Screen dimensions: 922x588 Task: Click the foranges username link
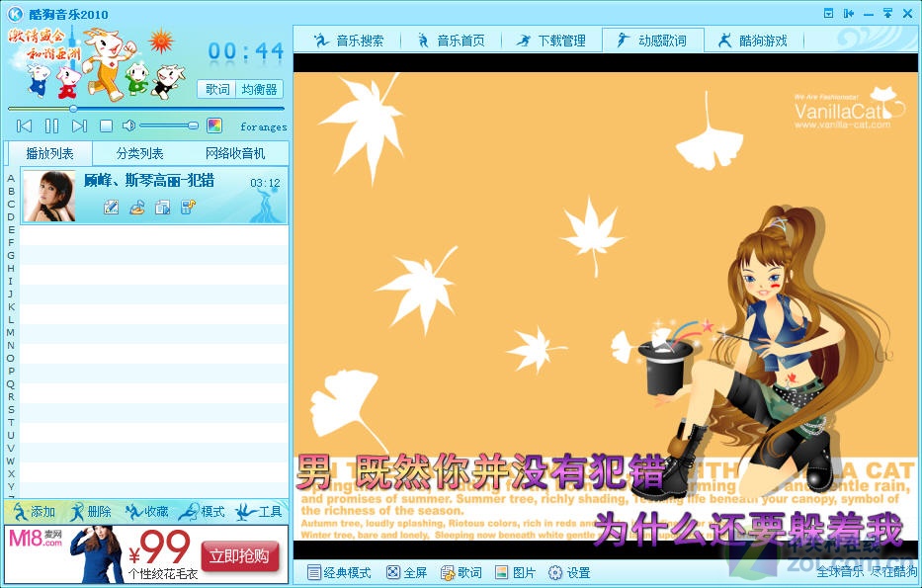(x=264, y=126)
